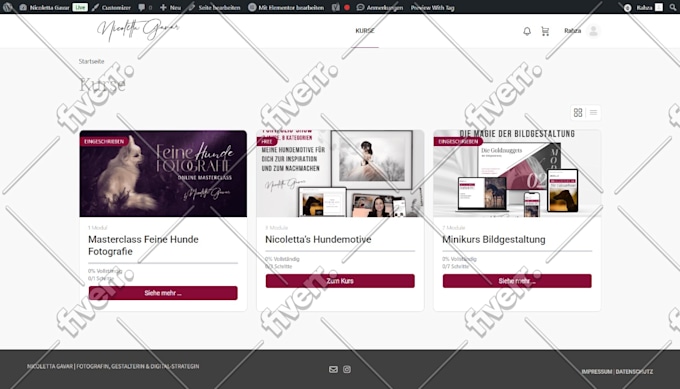Open the Customizer from admin bar

pyautogui.click(x=111, y=7)
